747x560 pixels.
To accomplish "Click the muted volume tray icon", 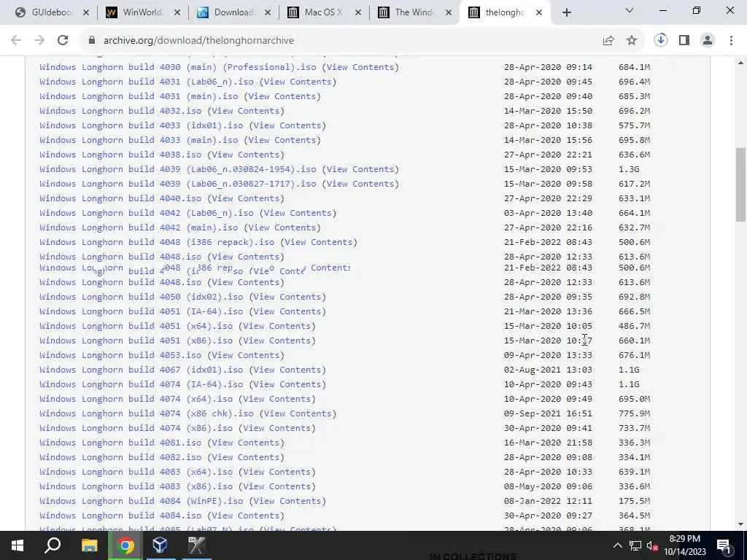I will pos(652,545).
